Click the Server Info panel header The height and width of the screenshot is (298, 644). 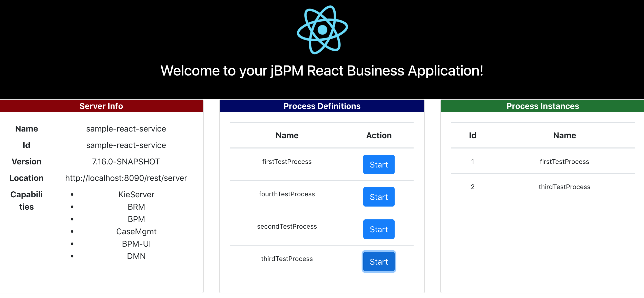coord(101,106)
